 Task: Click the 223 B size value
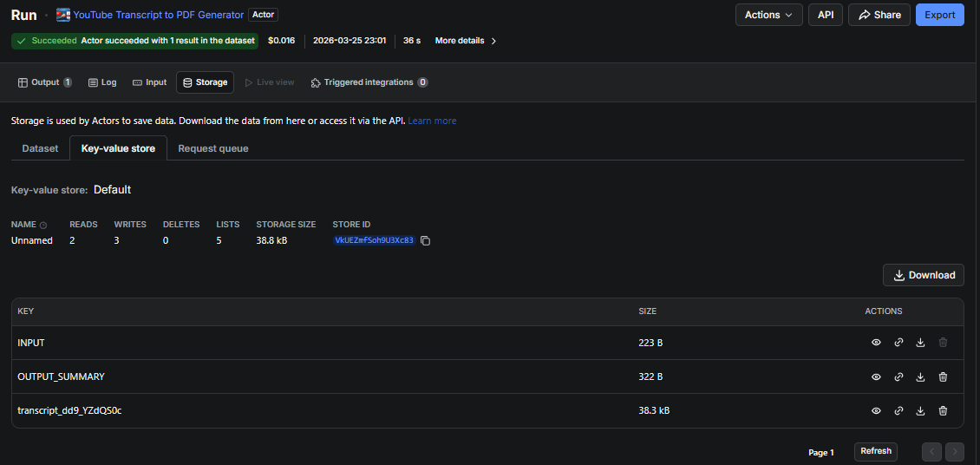point(650,344)
